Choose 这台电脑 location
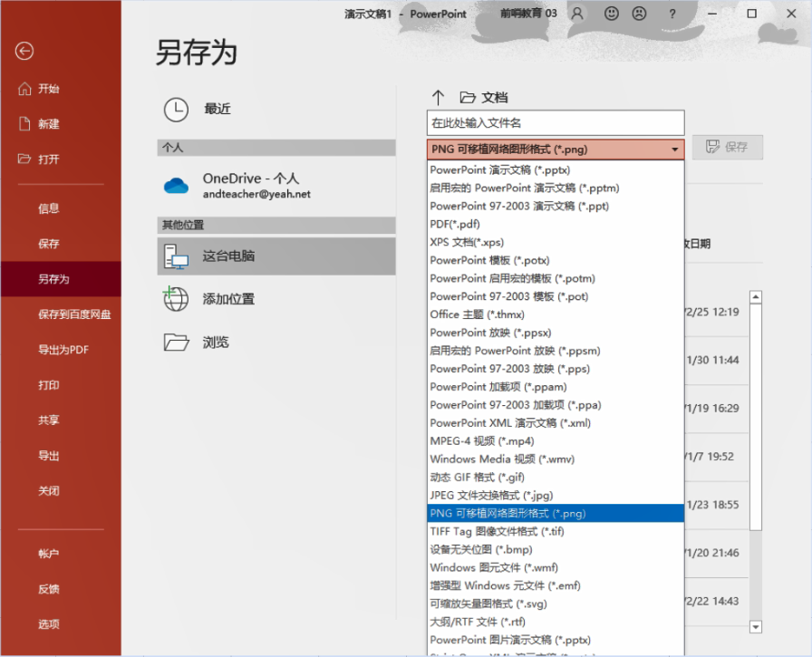The height and width of the screenshot is (657, 812). (276, 256)
